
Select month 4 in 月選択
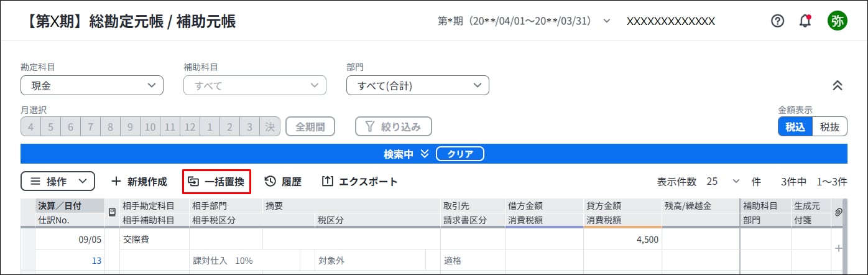31,127
